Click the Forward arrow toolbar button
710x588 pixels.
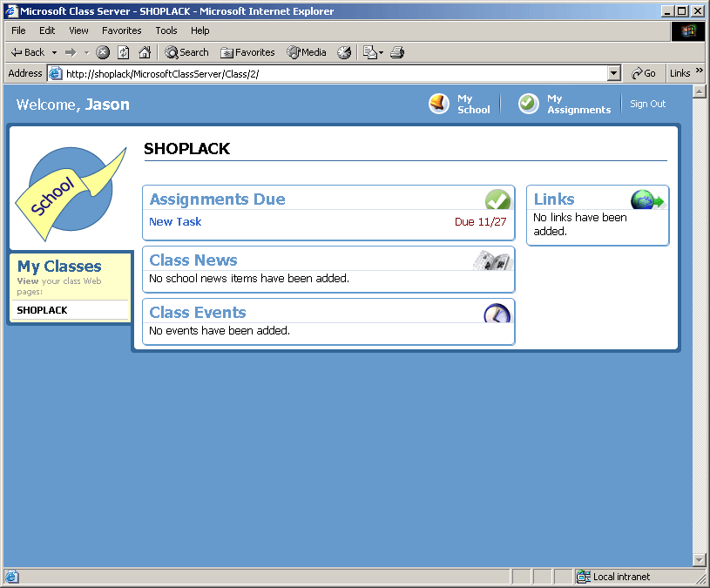(71, 52)
